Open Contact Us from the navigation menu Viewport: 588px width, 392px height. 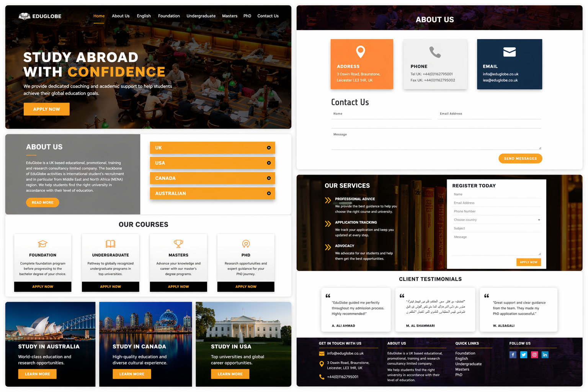point(268,16)
